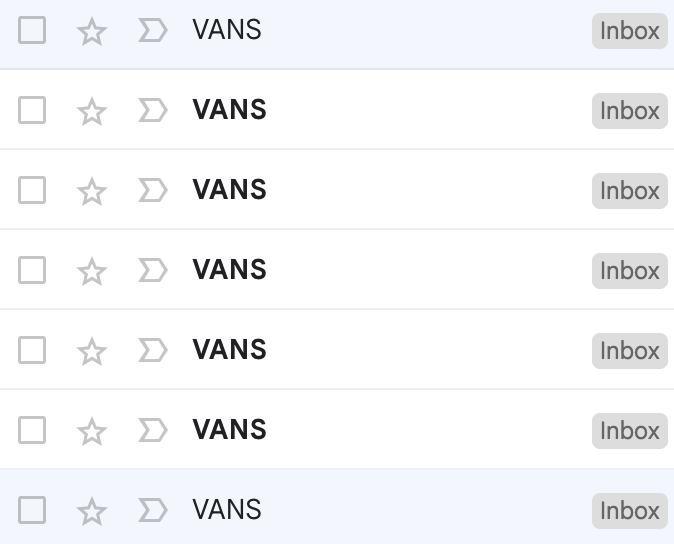
Task: Mark the sixth VANS email as important
Action: (152, 430)
